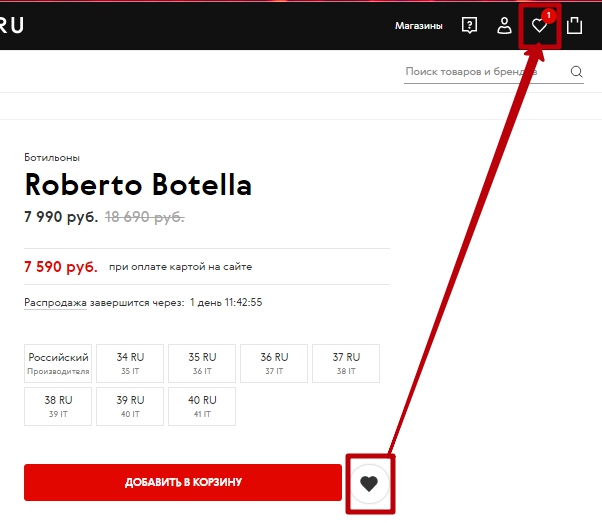Screen dimensions: 602x523
Task: Toggle favorite heart next to add button
Action: tap(369, 483)
